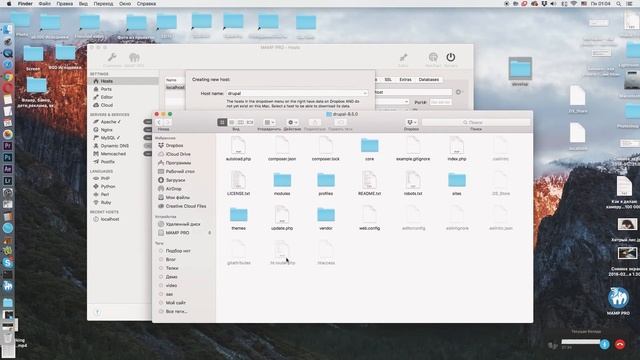The image size is (640, 360).
Task: Open Spotlight search in menu bar
Action: tap(619, 4)
